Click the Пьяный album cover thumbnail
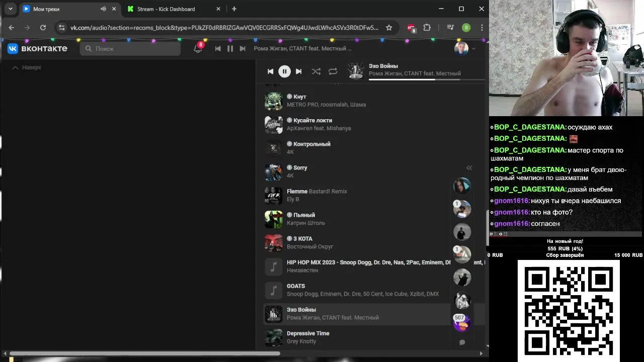This screenshot has height=362, width=644. click(x=274, y=219)
